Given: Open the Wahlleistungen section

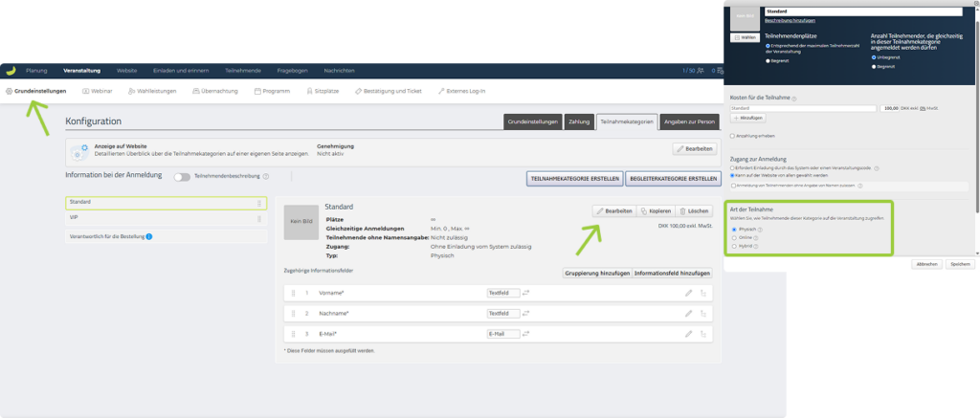Looking at the screenshot, I should pyautogui.click(x=152, y=91).
